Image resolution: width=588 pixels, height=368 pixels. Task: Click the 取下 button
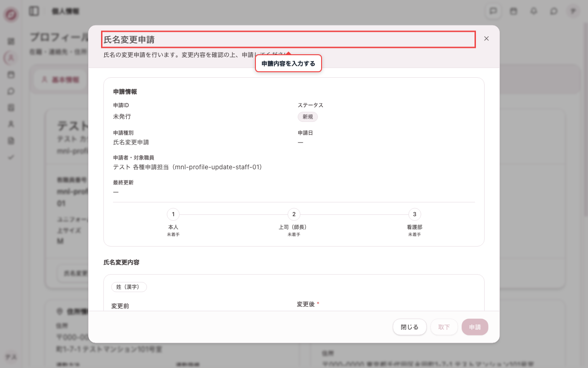click(x=444, y=327)
